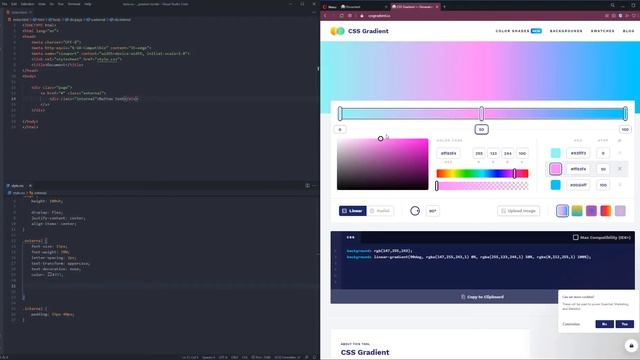Select the green-yellow preset gradient swatch
640x360 pixels.
(577, 211)
